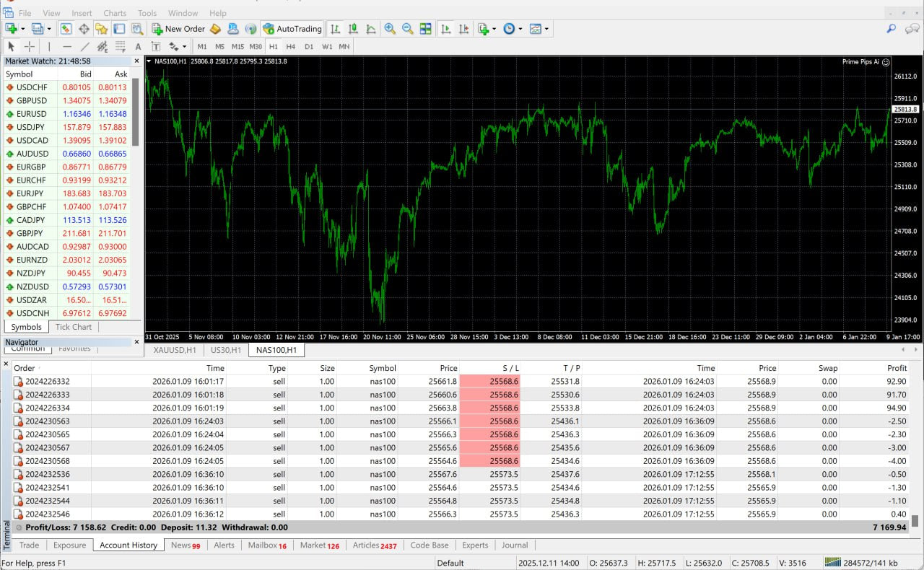Image resolution: width=924 pixels, height=570 pixels.
Task: Toggle AutoTrading on or off
Action: [292, 29]
